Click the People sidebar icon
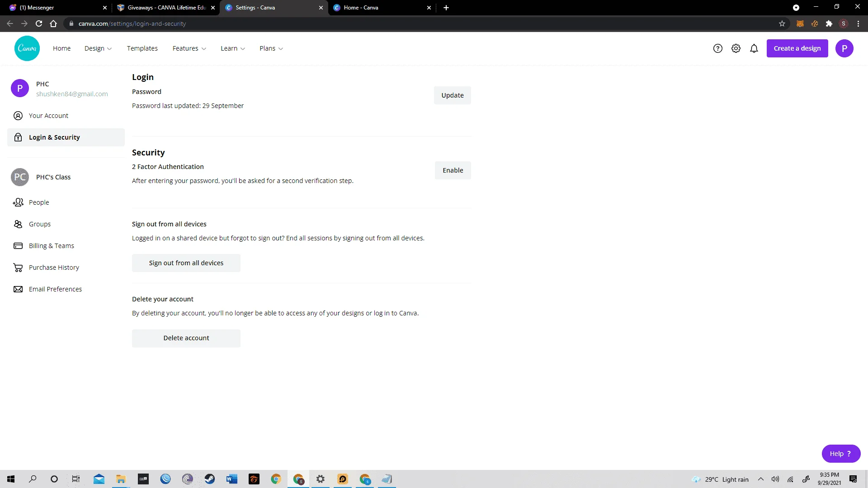The height and width of the screenshot is (488, 868). tap(18, 202)
